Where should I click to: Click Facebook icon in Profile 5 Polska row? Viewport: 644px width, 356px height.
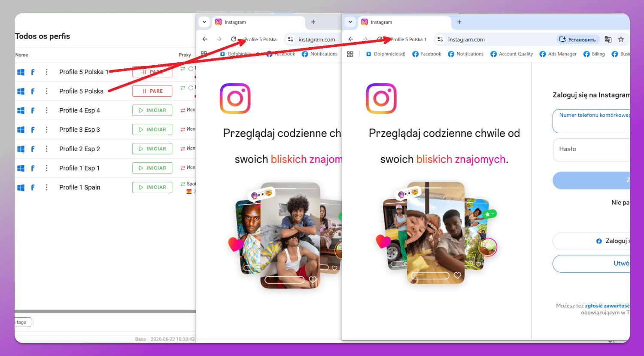33,91
